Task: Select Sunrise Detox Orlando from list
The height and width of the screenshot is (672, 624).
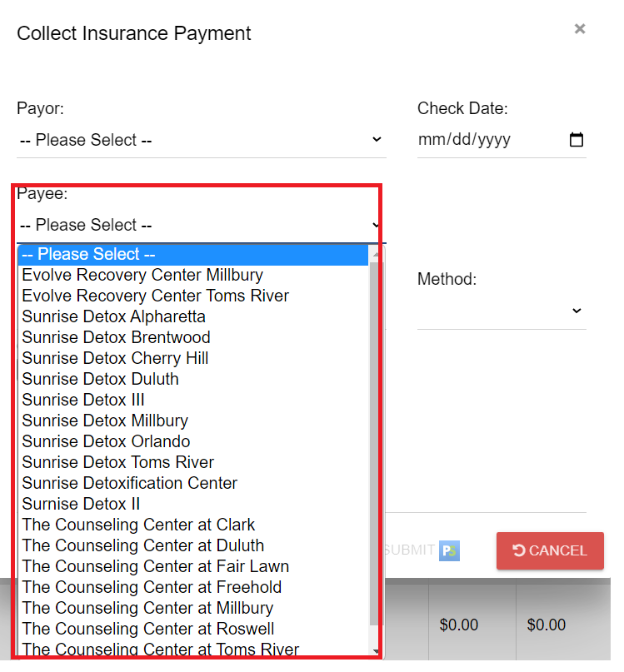Action: 107,441
